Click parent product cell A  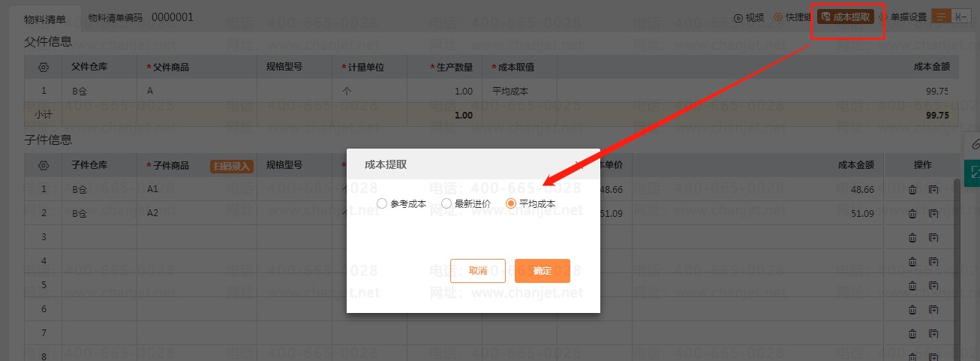[197, 91]
